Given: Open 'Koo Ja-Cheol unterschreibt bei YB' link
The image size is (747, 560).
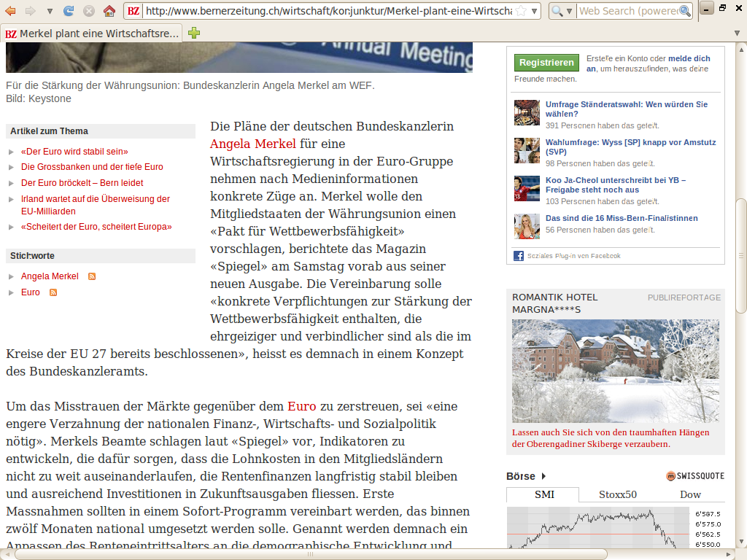Looking at the screenshot, I should pyautogui.click(x=616, y=184).
